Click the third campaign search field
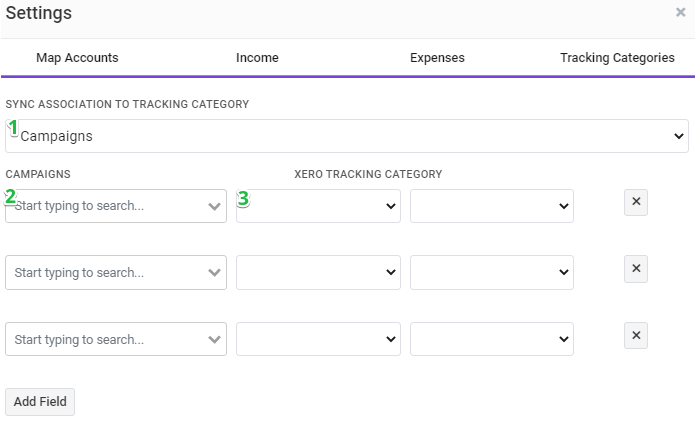 click(116, 339)
